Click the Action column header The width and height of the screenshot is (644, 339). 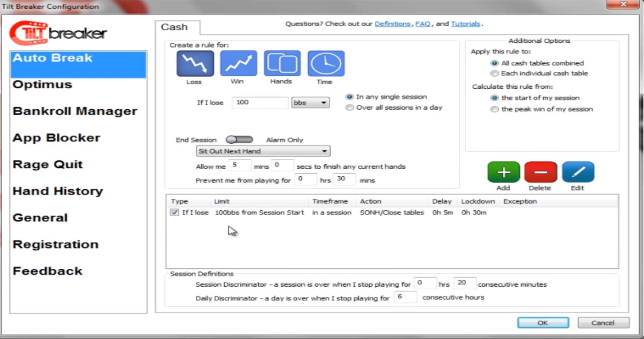[392, 201]
